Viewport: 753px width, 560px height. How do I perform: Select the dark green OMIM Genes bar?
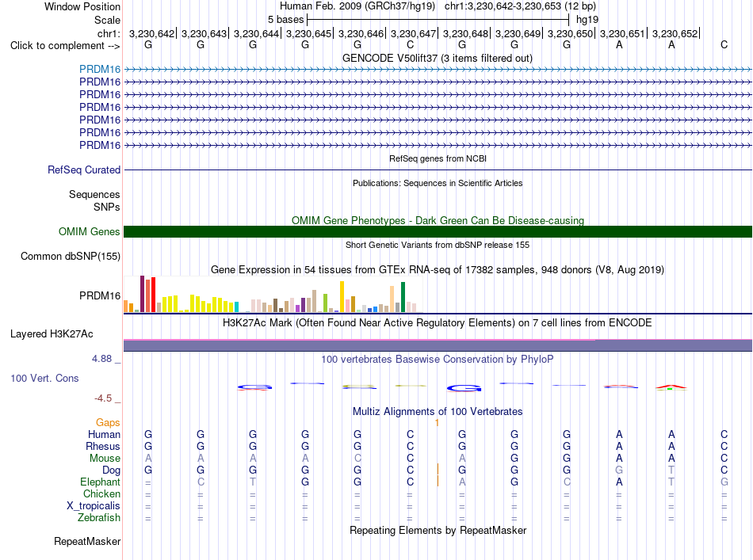[438, 232]
